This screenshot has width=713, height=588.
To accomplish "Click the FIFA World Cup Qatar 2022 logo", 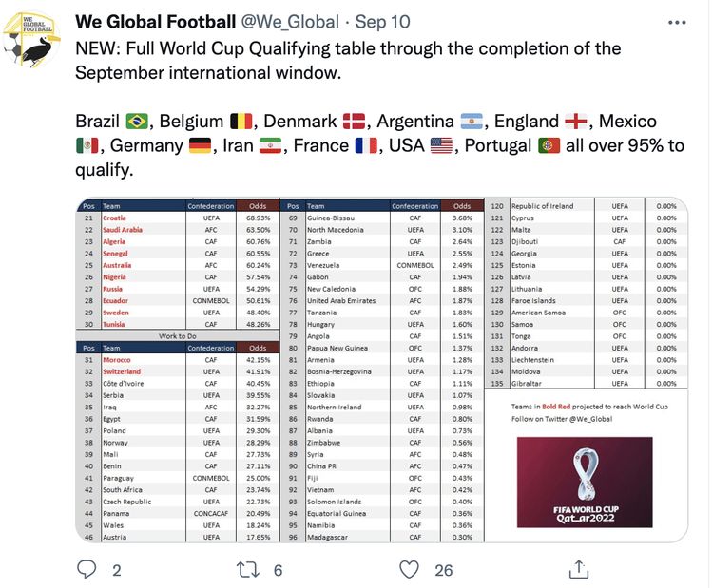I will click(x=584, y=482).
